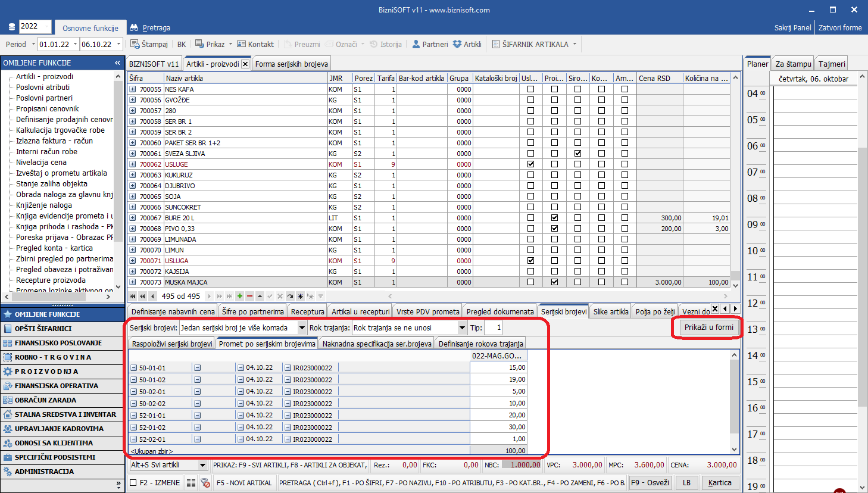868x493 pixels.
Task: Expand the row for article 700067
Action: coord(133,218)
